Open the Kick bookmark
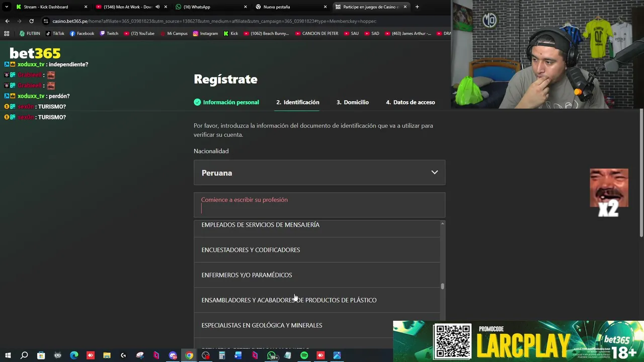The image size is (644, 362). pyautogui.click(x=230, y=34)
